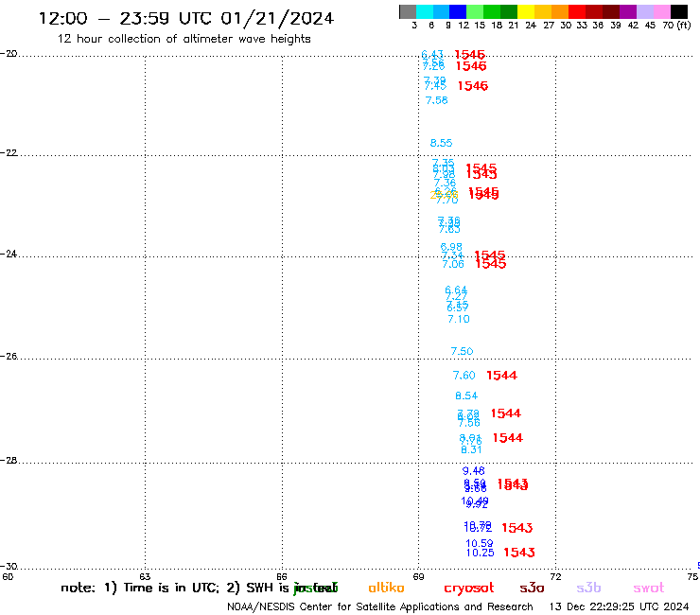
Task: Click the wave height value 8.55
Action: (441, 143)
